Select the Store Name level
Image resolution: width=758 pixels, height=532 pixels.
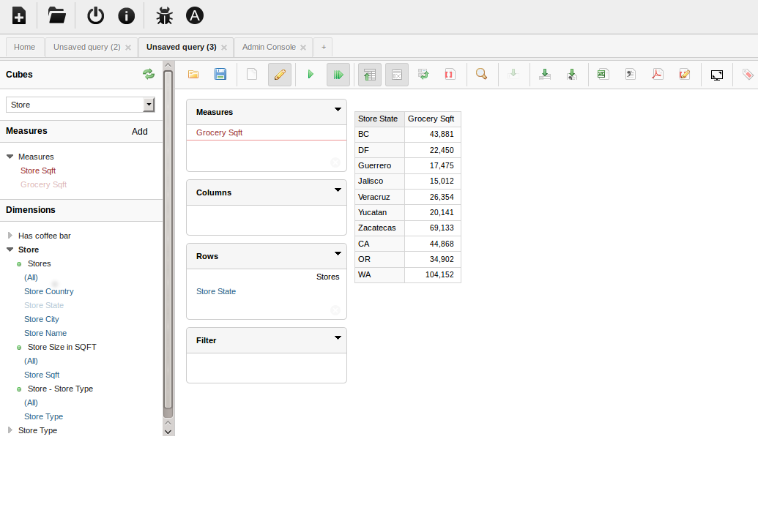coord(45,333)
